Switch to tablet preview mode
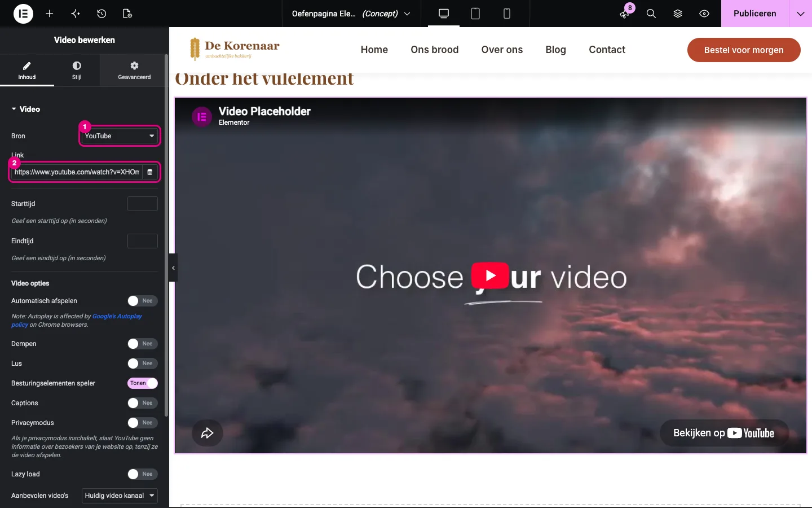 (475, 14)
